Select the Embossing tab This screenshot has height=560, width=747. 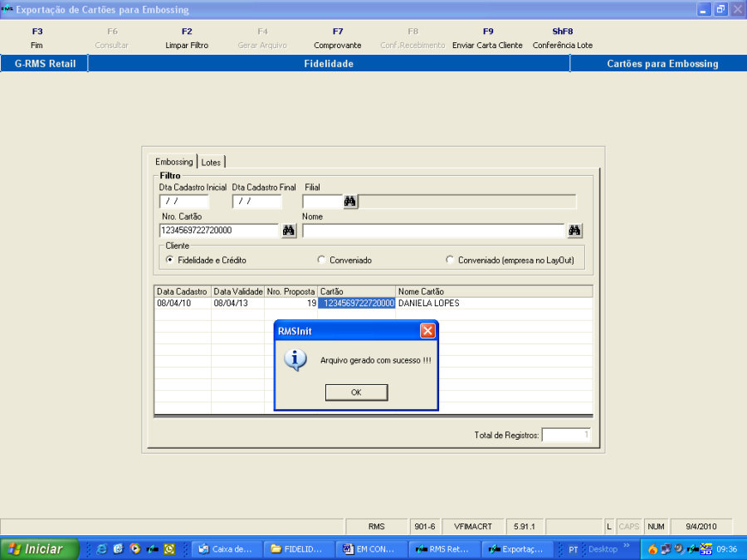[174, 162]
